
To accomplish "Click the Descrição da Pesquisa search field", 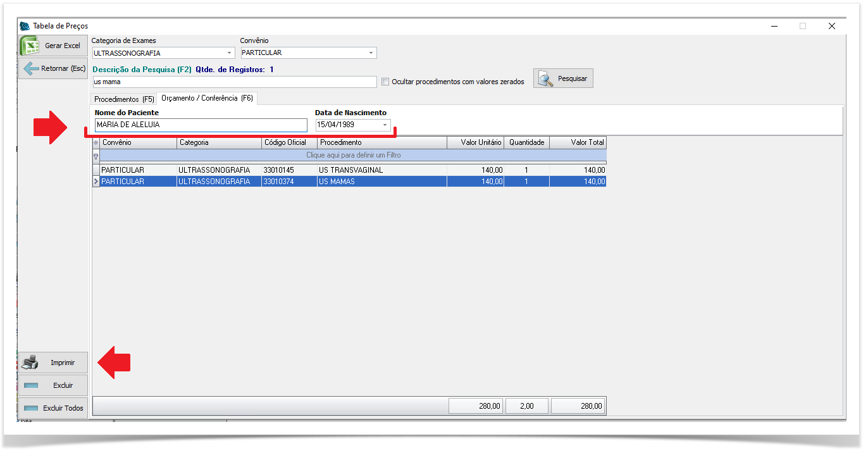I will (x=234, y=82).
